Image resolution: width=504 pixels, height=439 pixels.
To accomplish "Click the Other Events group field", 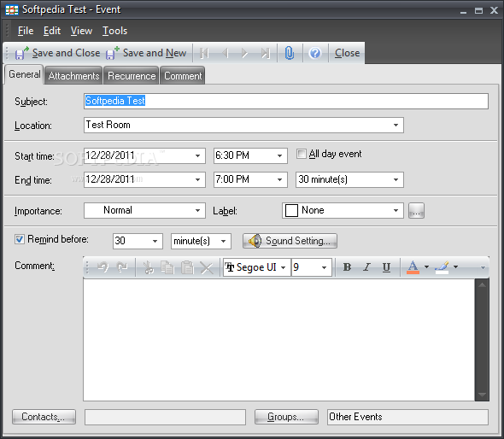I will [x=407, y=417].
